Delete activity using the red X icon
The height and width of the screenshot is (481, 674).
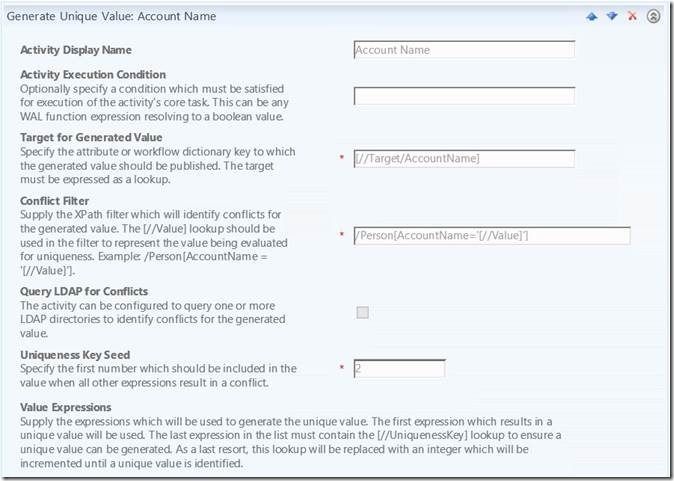(x=632, y=17)
